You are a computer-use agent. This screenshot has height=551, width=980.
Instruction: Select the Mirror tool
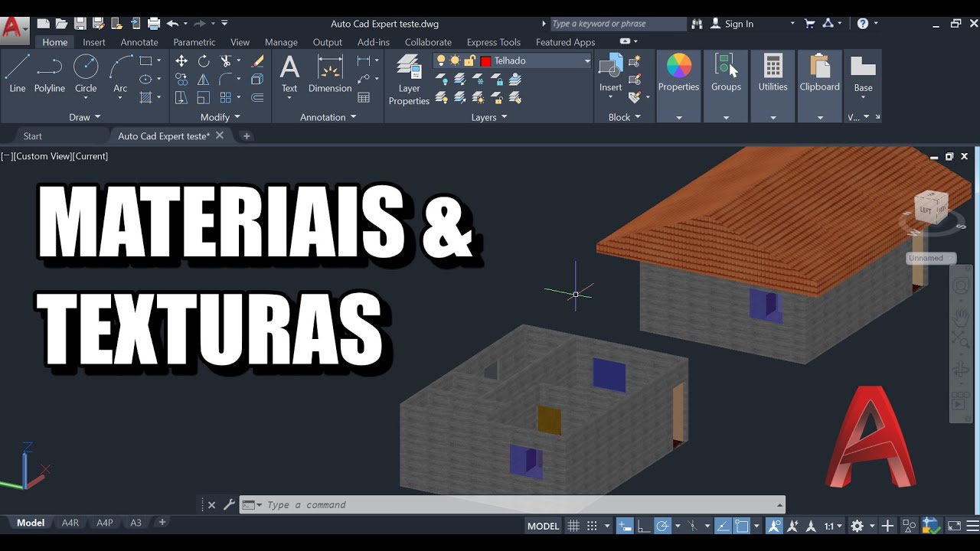tap(204, 79)
